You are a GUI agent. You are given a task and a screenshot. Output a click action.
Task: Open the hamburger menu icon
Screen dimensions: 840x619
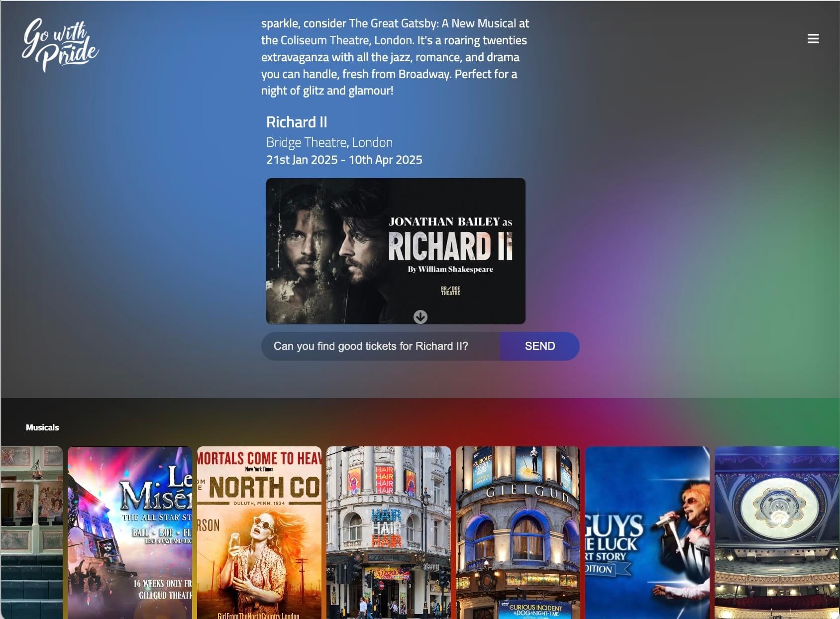click(x=813, y=39)
